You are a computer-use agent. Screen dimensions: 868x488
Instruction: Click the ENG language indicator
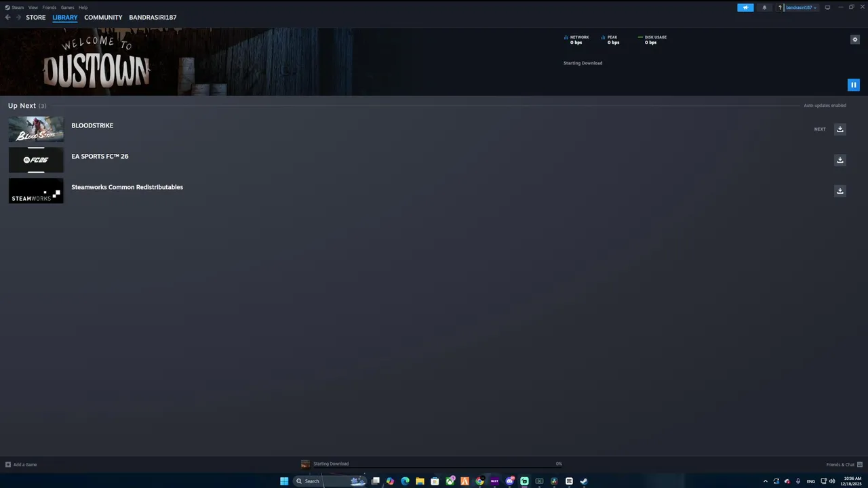pos(810,481)
